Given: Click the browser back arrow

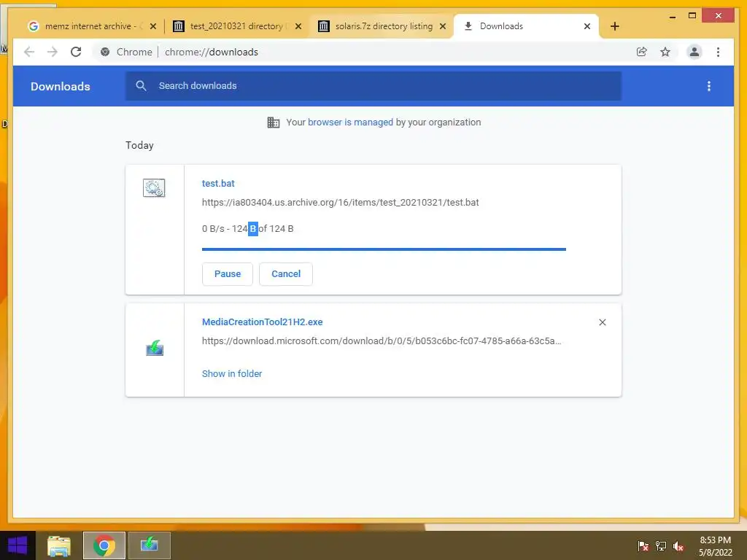Looking at the screenshot, I should tap(29, 52).
